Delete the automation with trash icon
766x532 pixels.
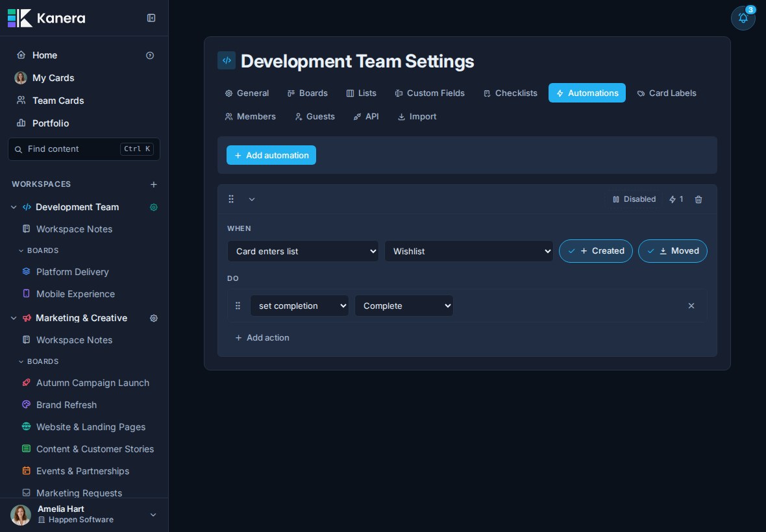[x=698, y=199]
